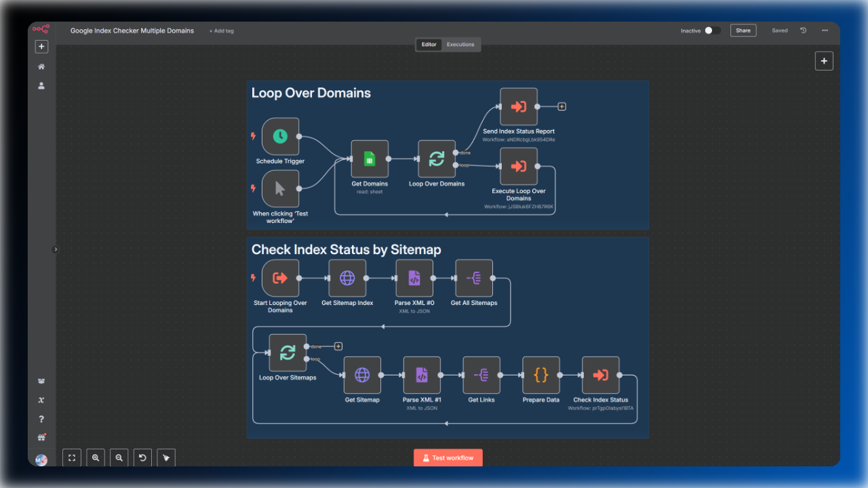Open the three-dots workflow menu

(825, 30)
